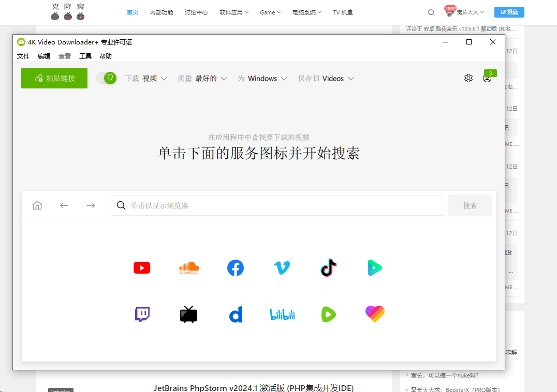Click the 搜索 button

[x=470, y=205]
